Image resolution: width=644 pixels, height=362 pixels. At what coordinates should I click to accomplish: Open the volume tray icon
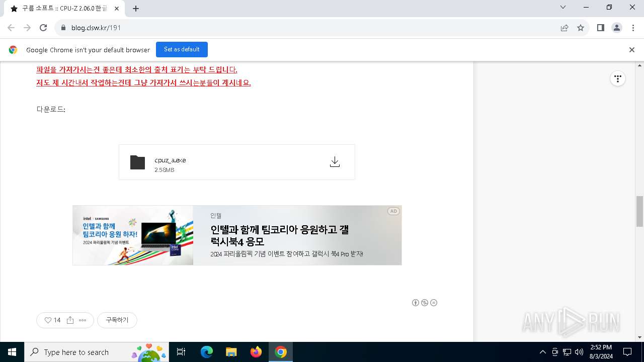tap(579, 352)
